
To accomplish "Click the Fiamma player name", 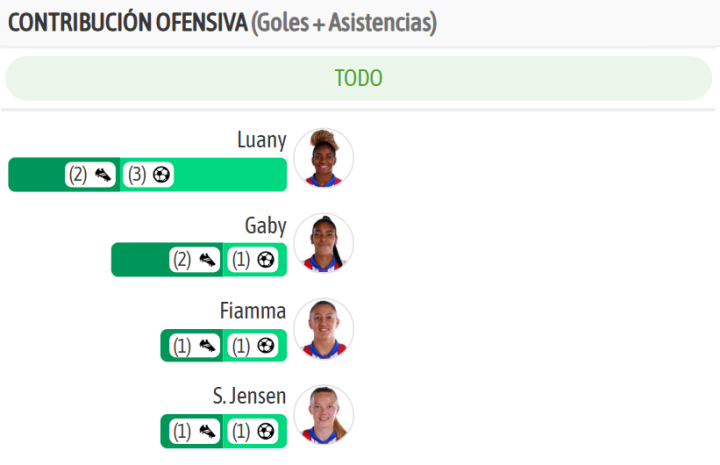I will point(253,311).
